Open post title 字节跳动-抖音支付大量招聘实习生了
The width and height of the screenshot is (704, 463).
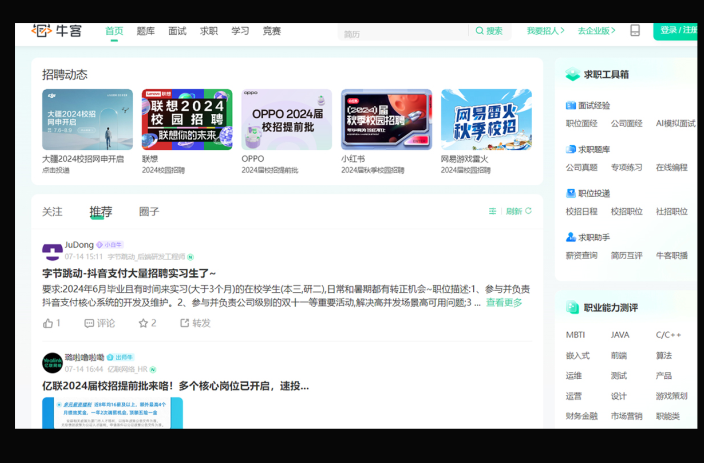129,273
